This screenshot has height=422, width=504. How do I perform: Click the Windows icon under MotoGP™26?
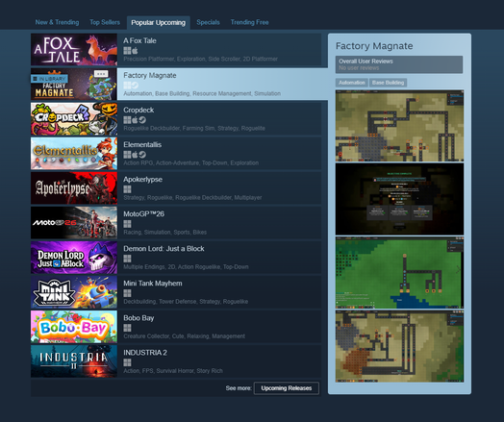pos(127,224)
